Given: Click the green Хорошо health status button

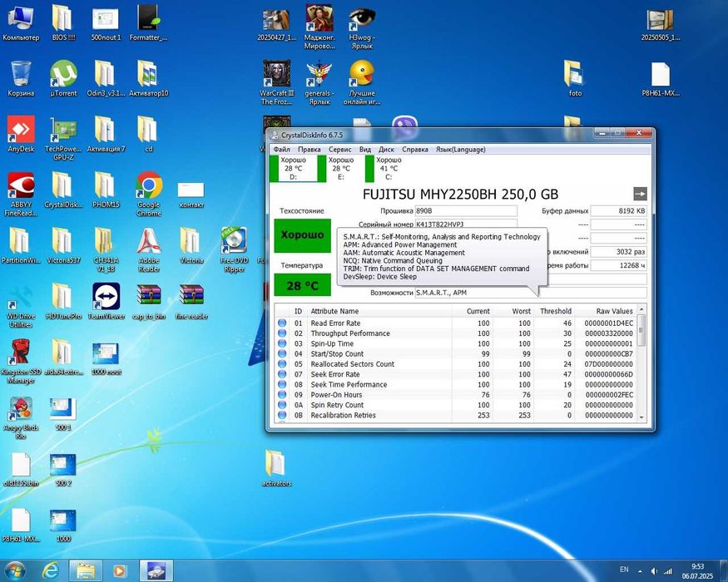Looking at the screenshot, I should 302,236.
